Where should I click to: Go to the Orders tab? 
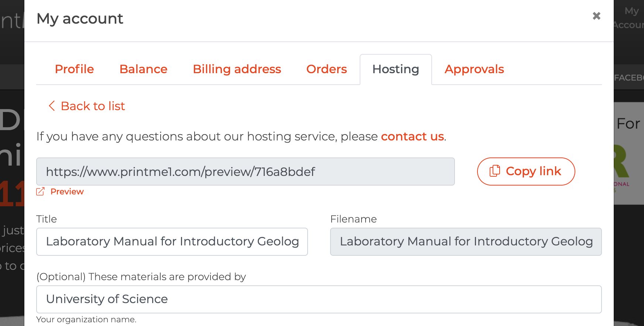326,69
